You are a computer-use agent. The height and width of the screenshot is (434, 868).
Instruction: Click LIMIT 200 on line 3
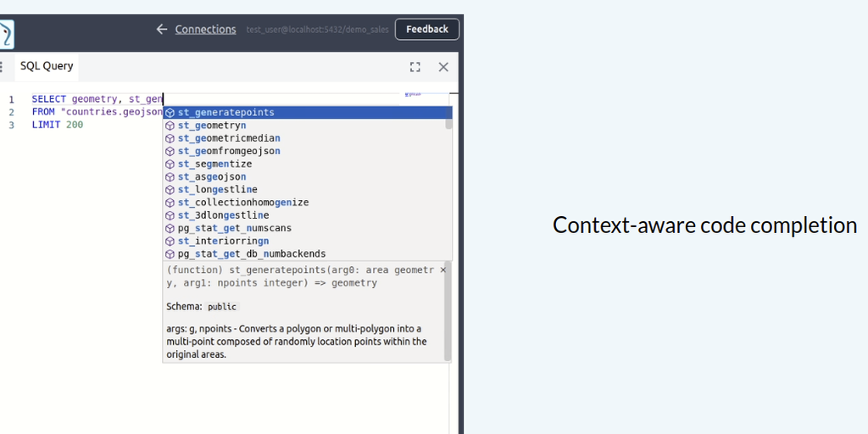[58, 125]
